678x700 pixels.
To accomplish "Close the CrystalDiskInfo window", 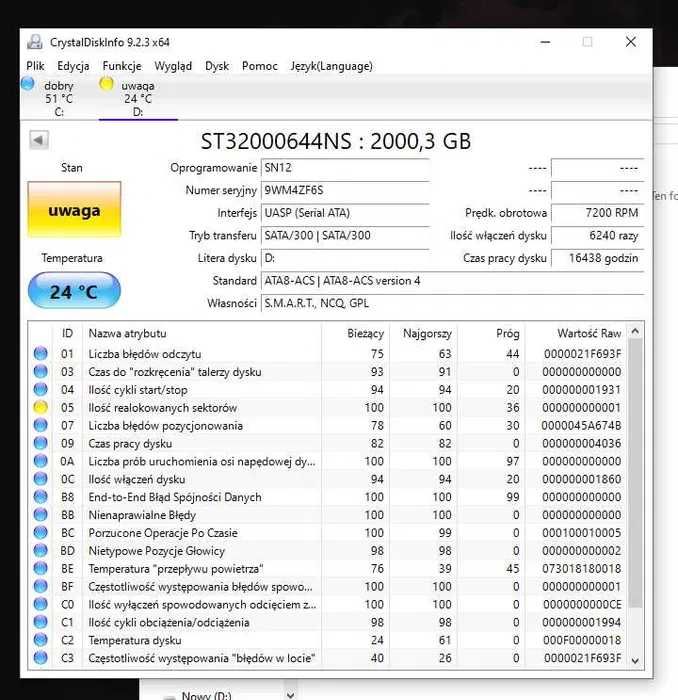I will (x=631, y=42).
